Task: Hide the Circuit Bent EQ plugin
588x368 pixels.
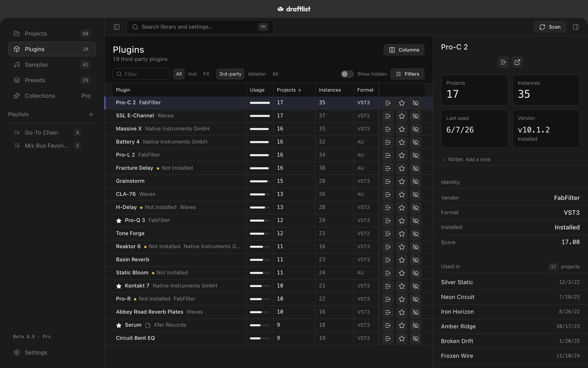Action: [x=416, y=339]
